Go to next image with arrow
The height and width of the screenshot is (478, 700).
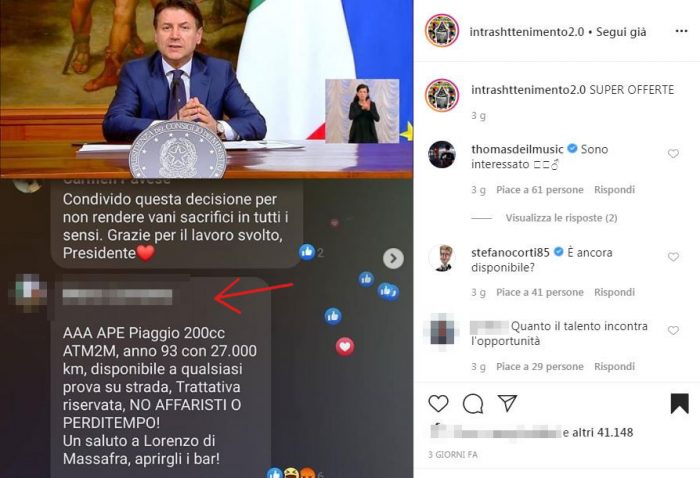click(x=393, y=258)
